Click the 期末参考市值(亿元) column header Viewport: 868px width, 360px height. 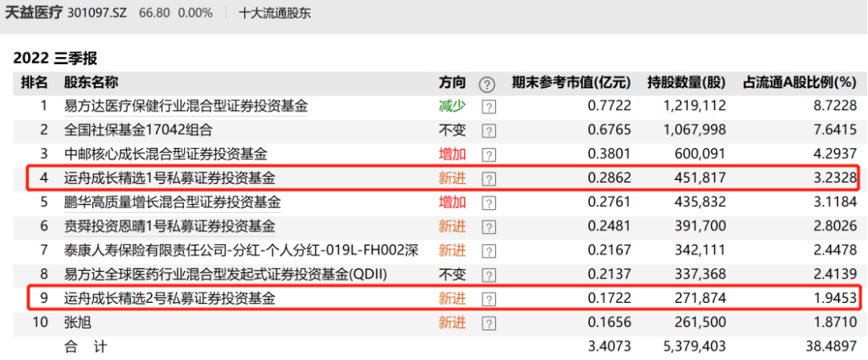pyautogui.click(x=571, y=83)
